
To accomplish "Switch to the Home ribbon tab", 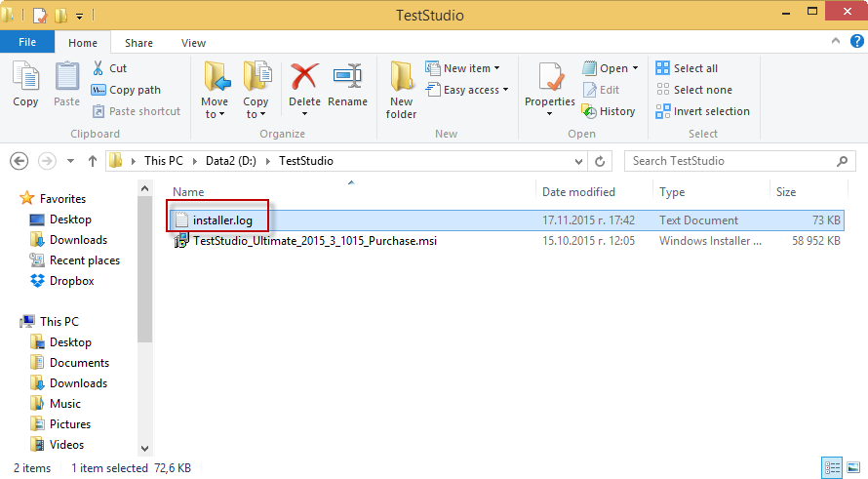I will [83, 43].
